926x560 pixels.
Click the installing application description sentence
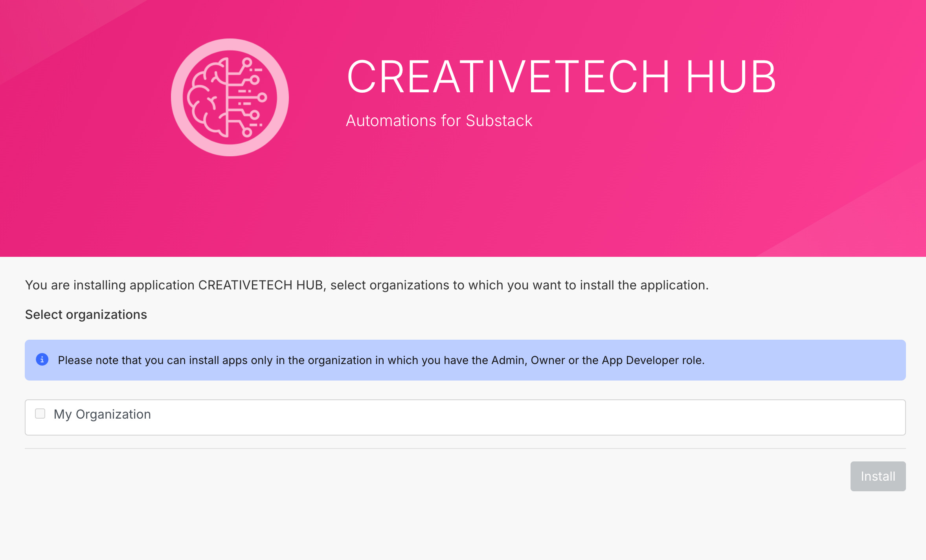[x=366, y=285]
